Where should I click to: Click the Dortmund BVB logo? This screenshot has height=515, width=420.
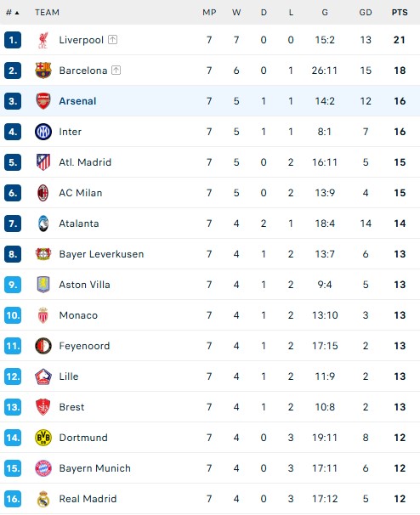pyautogui.click(x=43, y=438)
